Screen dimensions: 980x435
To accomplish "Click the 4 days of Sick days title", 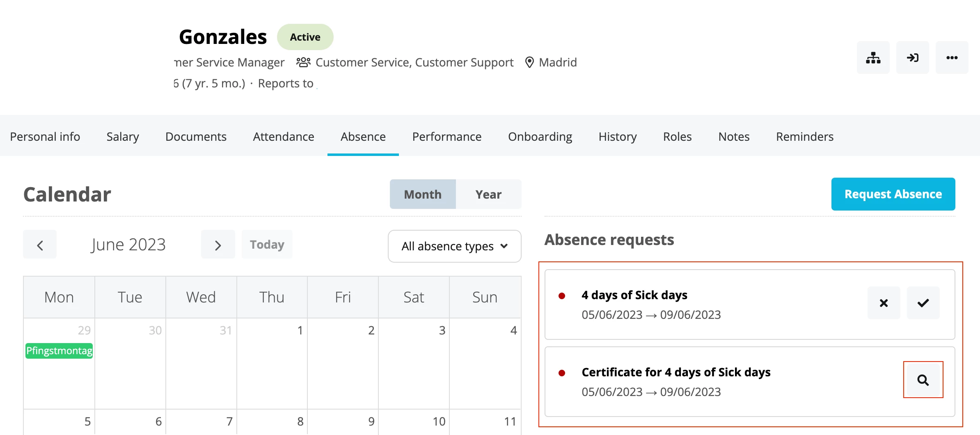I will coord(634,295).
